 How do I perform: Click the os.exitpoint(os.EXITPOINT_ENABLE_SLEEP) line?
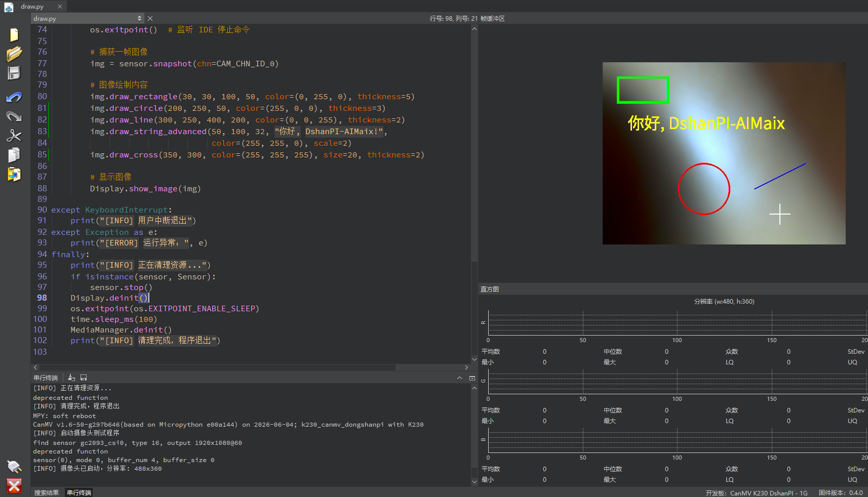165,308
